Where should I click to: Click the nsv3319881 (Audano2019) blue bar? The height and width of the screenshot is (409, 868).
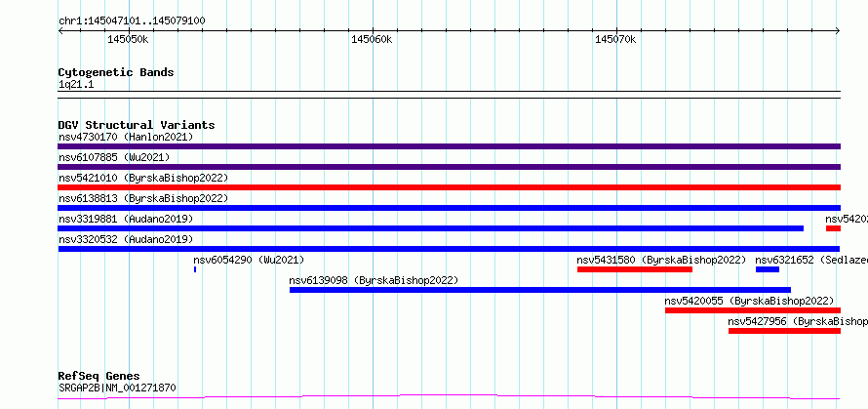click(x=431, y=228)
